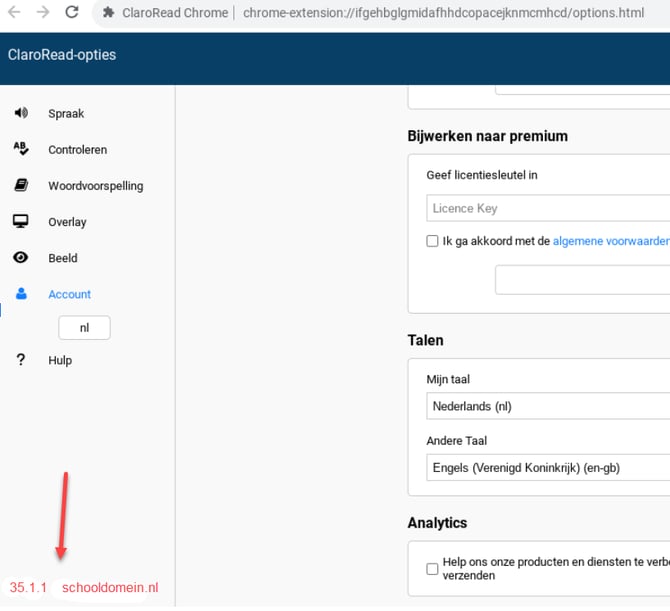The height and width of the screenshot is (611, 670).
Task: Switch to the Woordvoorspelling section
Action: (95, 186)
